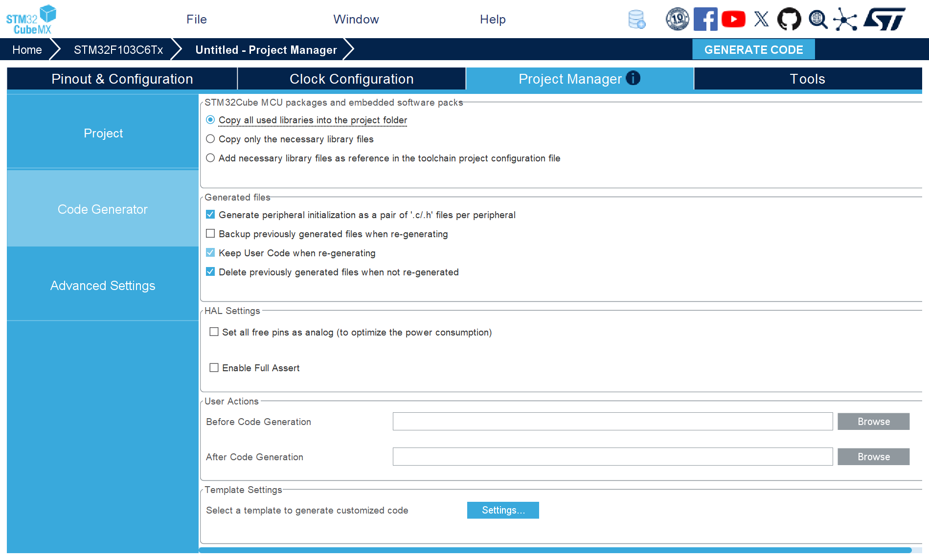Toggle 'Generate peripheral initialization' per peripheral checkbox
The width and height of the screenshot is (929, 560).
210,214
